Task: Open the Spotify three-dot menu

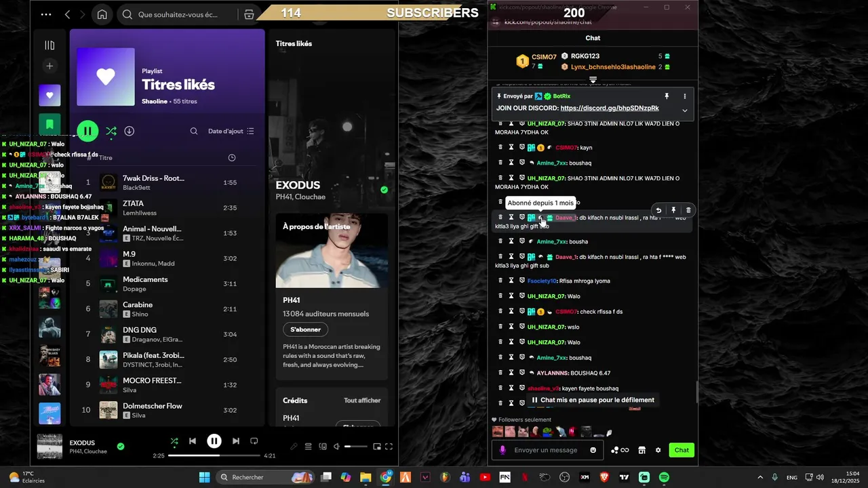Action: tap(46, 14)
